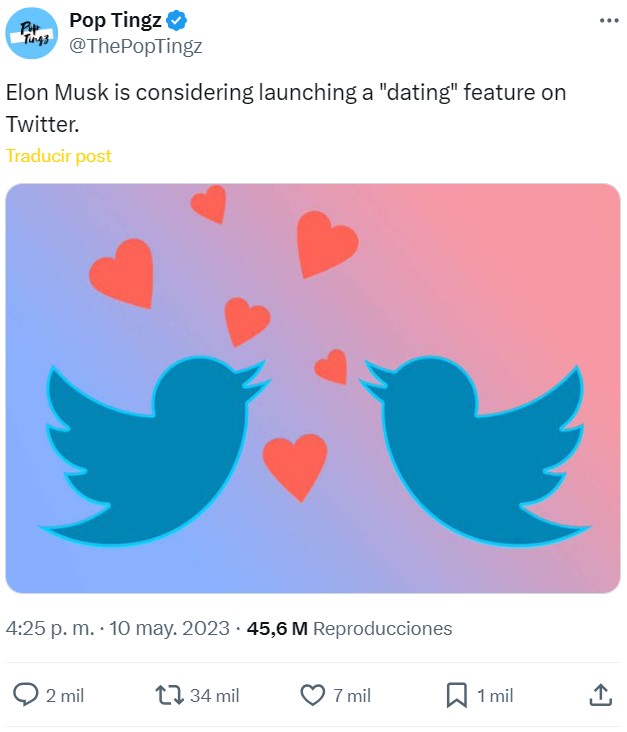627x732 pixels.
Task: Click the '7 mil' likes count
Action: (352, 696)
